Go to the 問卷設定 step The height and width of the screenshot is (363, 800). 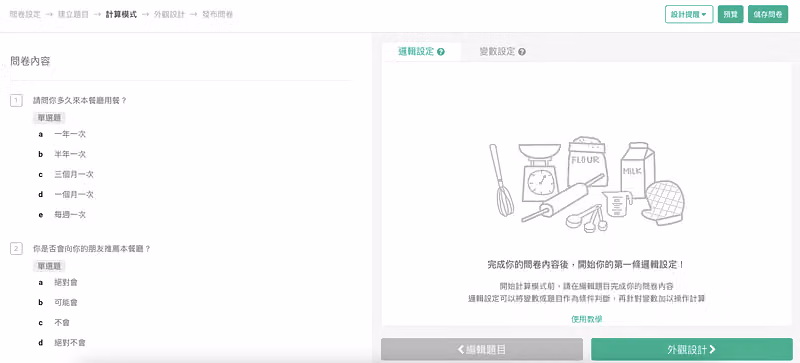pyautogui.click(x=25, y=14)
